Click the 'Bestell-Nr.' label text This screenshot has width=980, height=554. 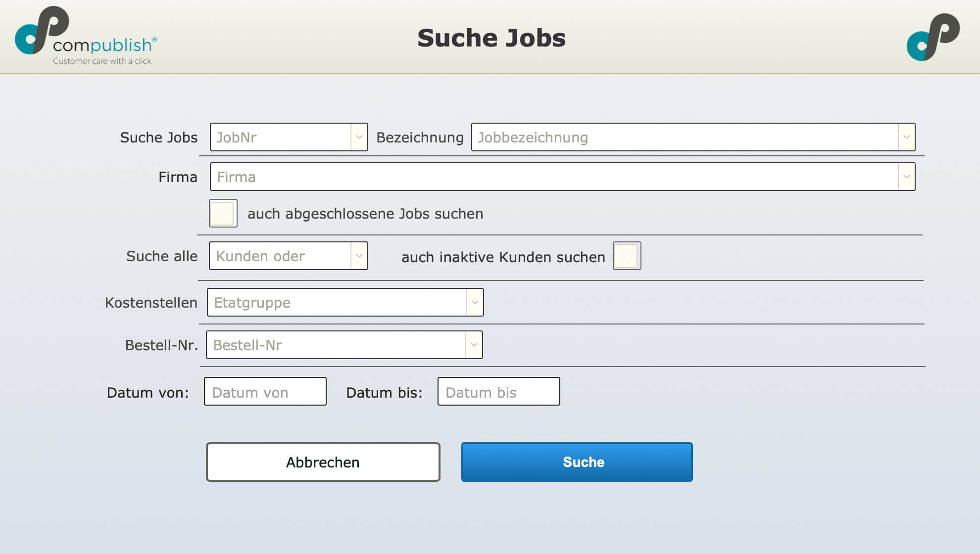[x=161, y=345]
